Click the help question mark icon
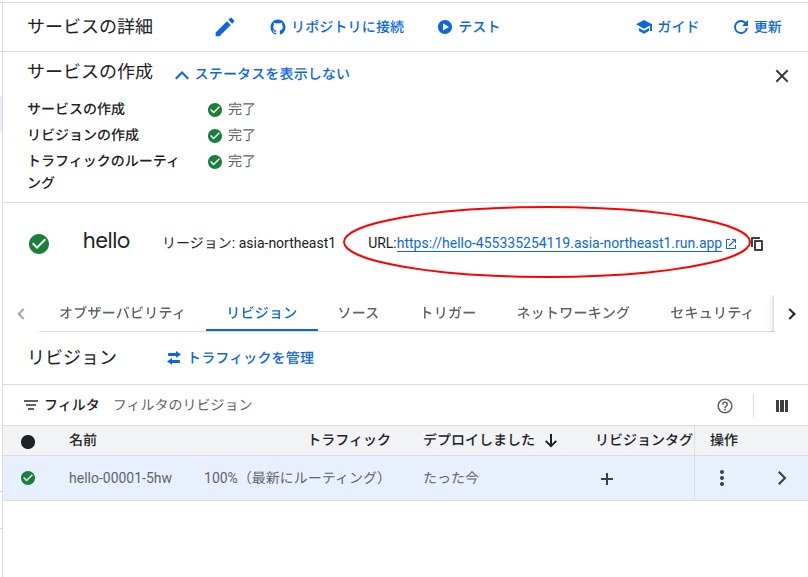The height and width of the screenshot is (577, 808). pyautogui.click(x=725, y=406)
